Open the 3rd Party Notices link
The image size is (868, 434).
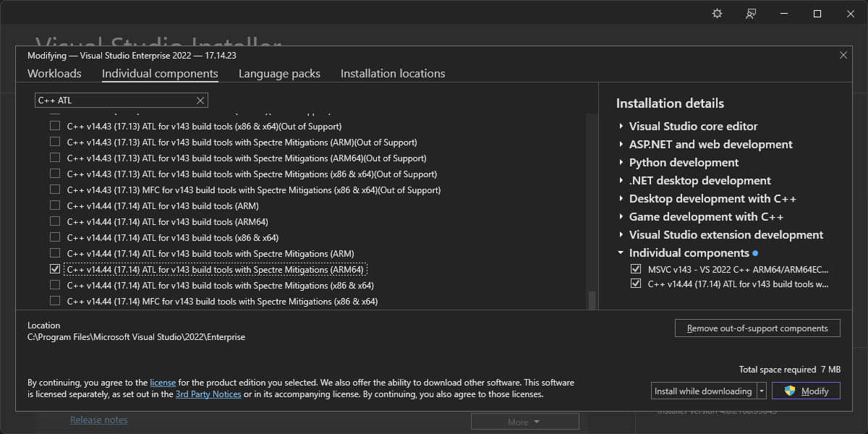208,394
